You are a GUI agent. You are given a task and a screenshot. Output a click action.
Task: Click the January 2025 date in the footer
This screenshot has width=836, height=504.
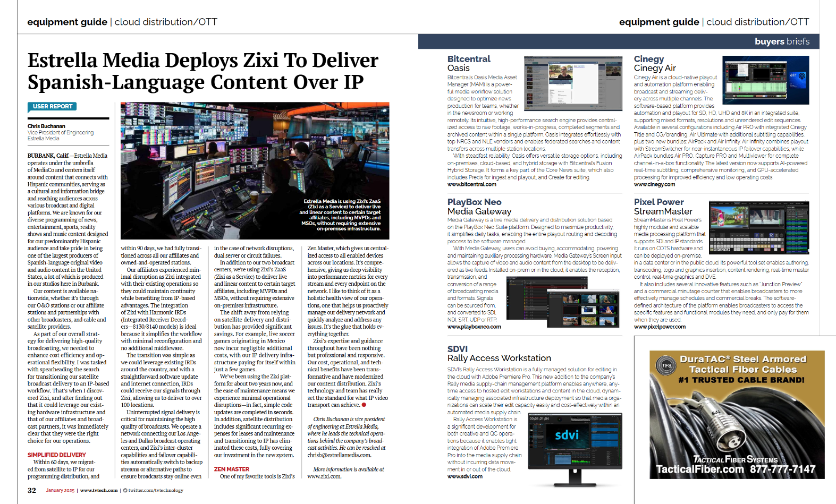pos(60,490)
